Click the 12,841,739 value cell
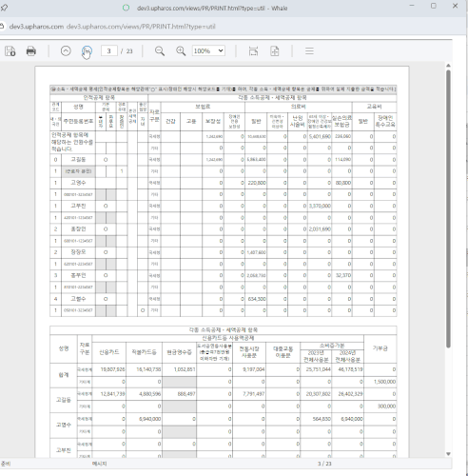This screenshot has width=468, height=476. pos(109,394)
